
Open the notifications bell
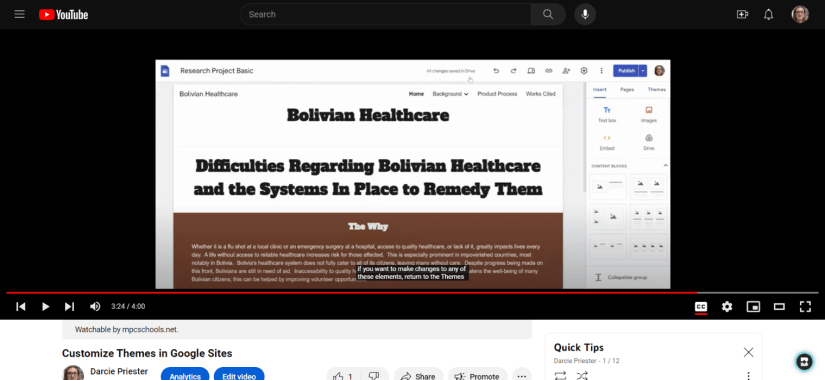click(x=769, y=14)
